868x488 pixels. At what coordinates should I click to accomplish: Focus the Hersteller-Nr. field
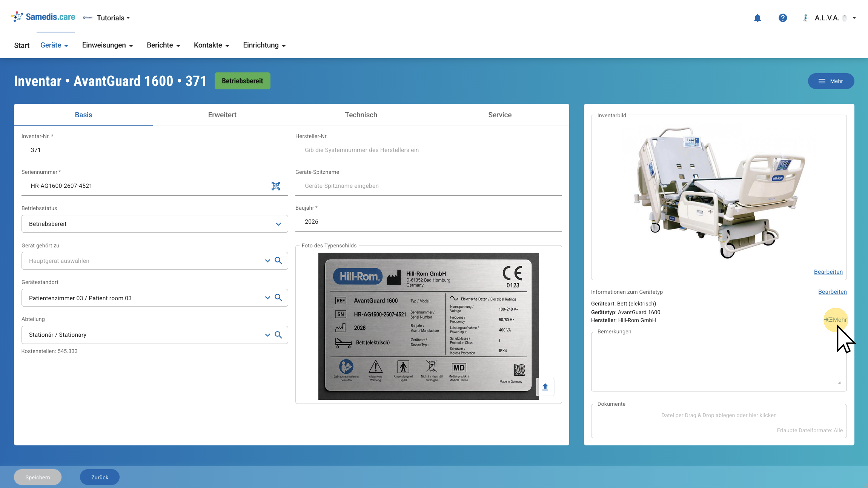click(429, 150)
